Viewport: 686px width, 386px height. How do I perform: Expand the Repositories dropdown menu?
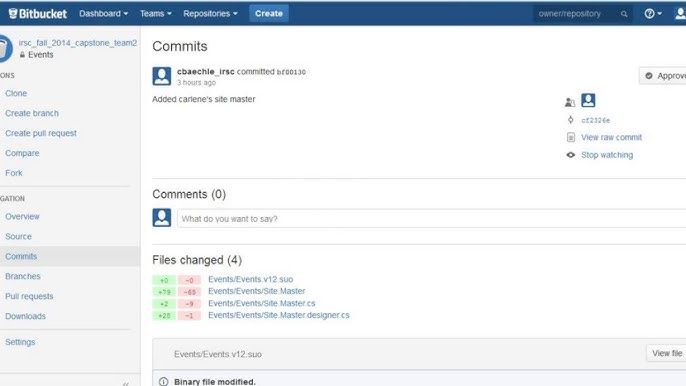[x=210, y=14]
